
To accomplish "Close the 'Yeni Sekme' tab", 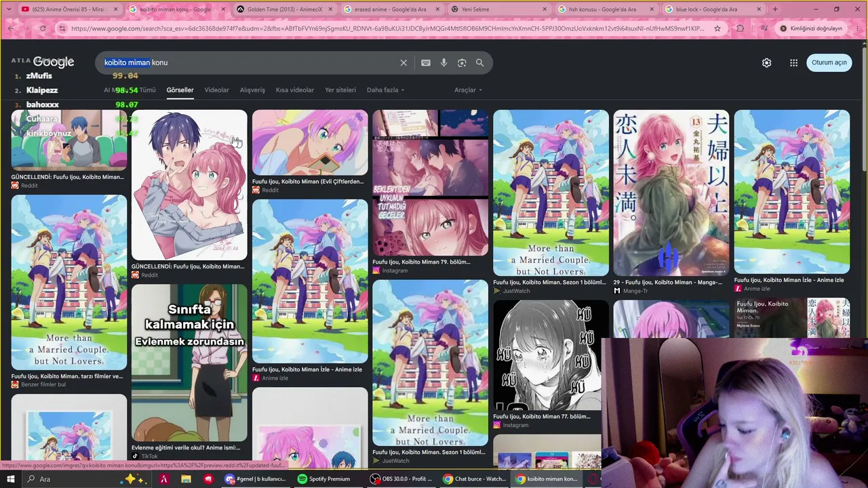I will point(545,9).
